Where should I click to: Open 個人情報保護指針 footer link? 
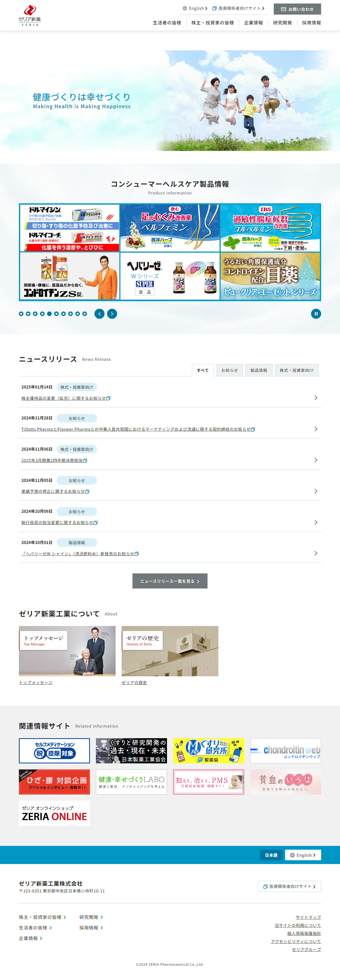(304, 933)
